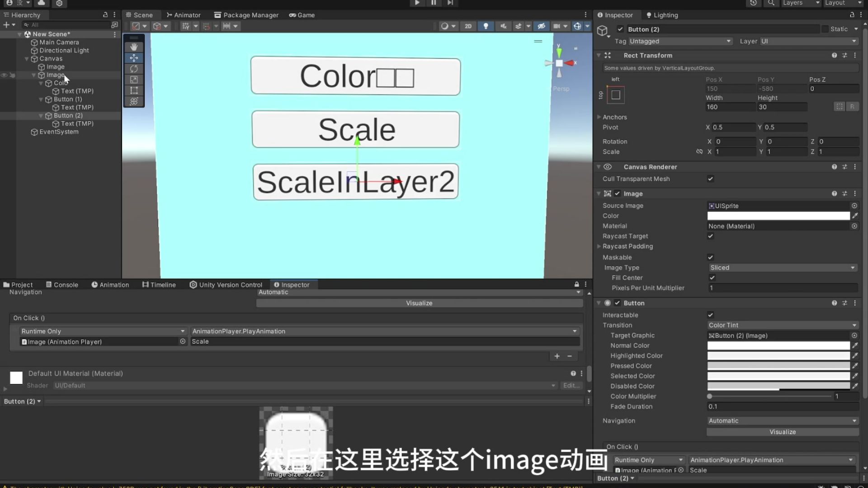Open the cloud services icon
The height and width of the screenshot is (488, 868).
[41, 3]
